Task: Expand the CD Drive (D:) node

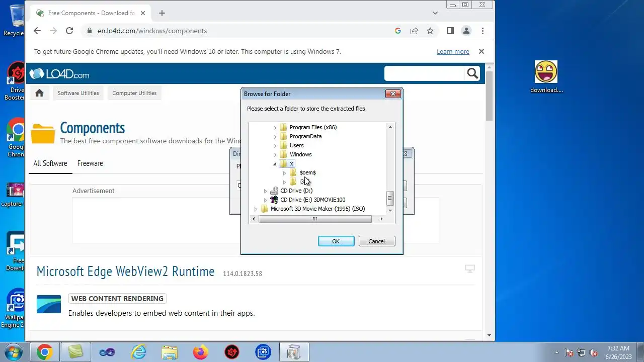Action: pos(265,191)
